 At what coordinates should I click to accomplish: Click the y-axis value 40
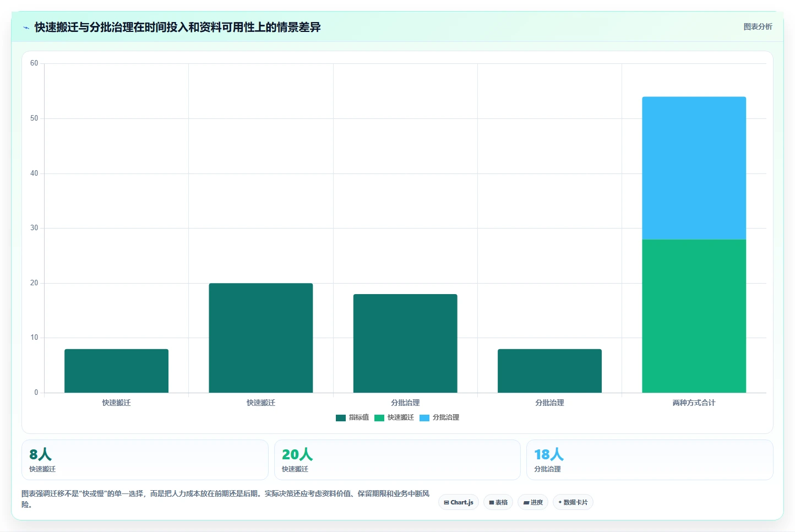pyautogui.click(x=34, y=173)
